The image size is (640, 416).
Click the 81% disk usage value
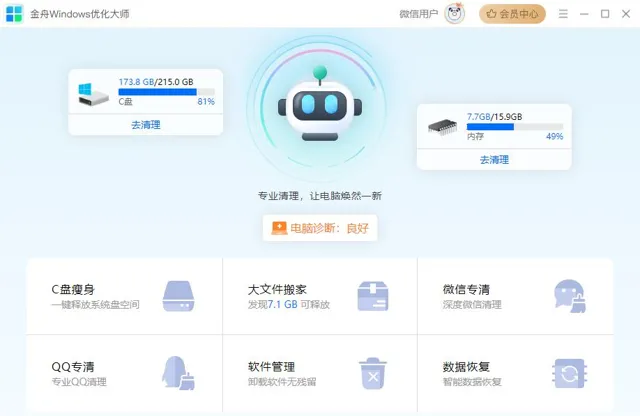coord(206,102)
